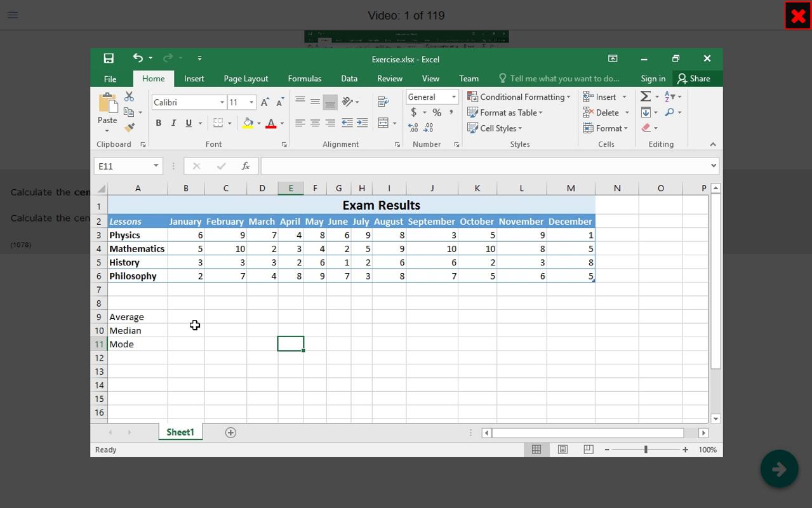Click the Sign in link
812x508 pixels.
[x=653, y=79]
